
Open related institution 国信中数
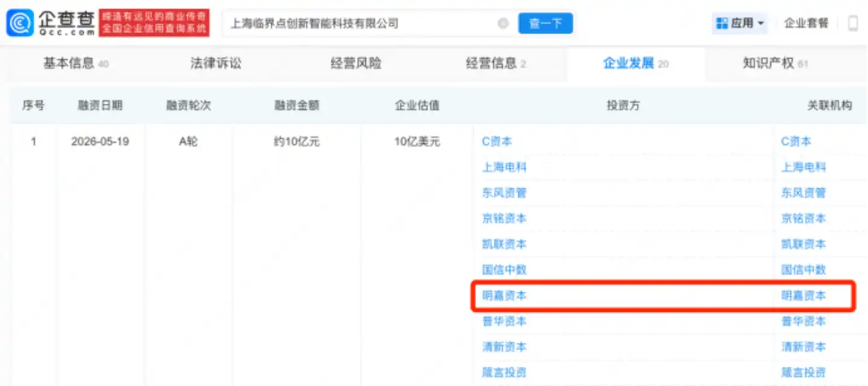(803, 270)
